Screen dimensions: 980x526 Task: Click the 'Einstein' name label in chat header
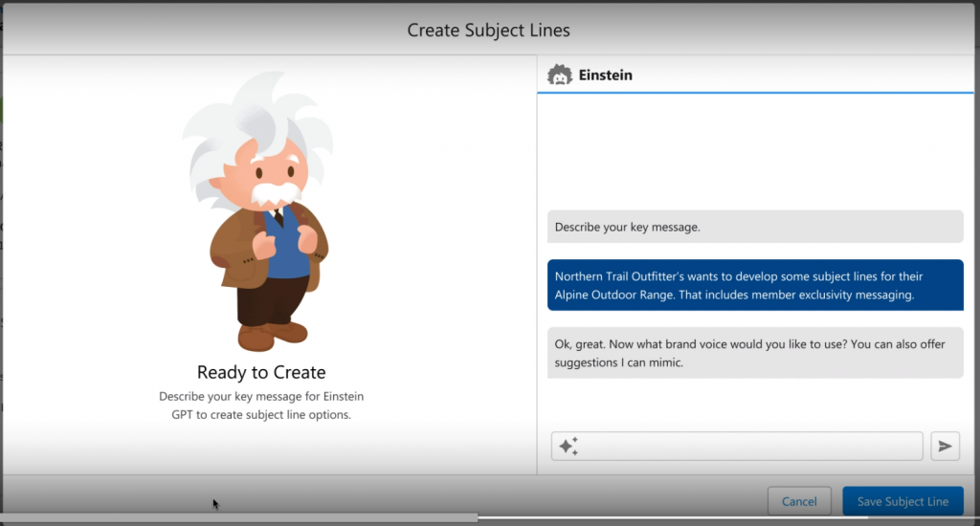605,75
